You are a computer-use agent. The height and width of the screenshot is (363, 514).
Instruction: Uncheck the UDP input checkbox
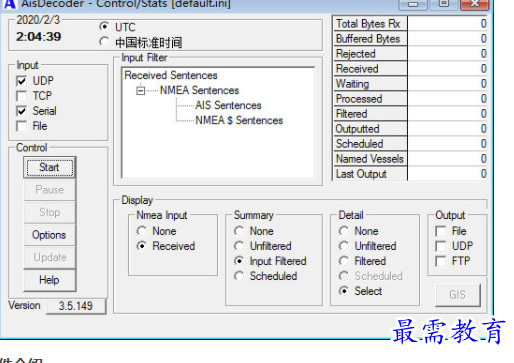[x=22, y=81]
